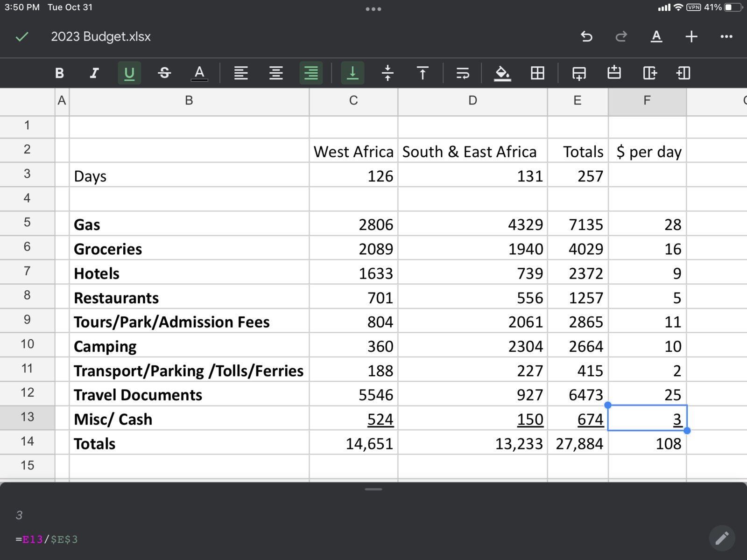Select row 13 header
Screen dimensions: 747x560
coord(28,417)
